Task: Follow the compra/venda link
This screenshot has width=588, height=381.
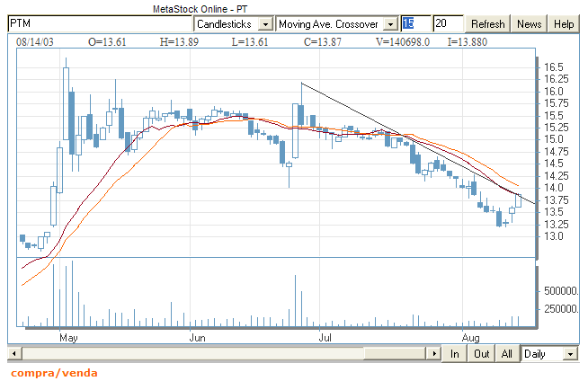Action: pos(54,373)
